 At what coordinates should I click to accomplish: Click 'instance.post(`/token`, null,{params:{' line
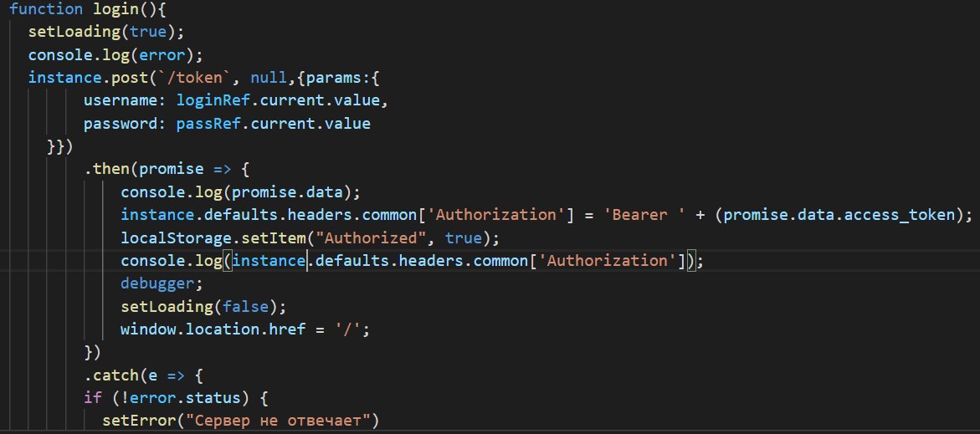(204, 78)
